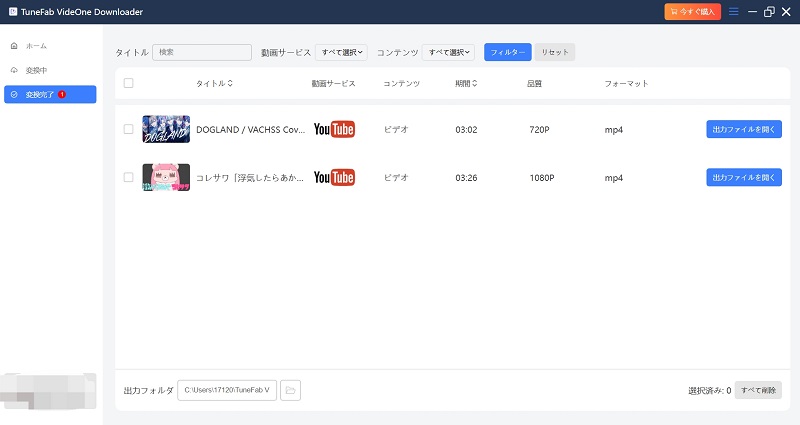Screen dimensions: 800x425
Task: Click YouTube logo in DOGLAND row
Action: point(334,130)
